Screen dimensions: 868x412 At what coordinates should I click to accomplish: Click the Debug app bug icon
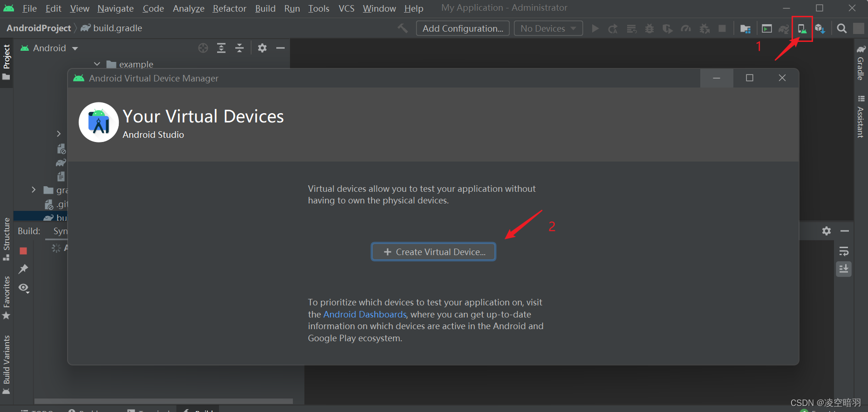tap(649, 29)
